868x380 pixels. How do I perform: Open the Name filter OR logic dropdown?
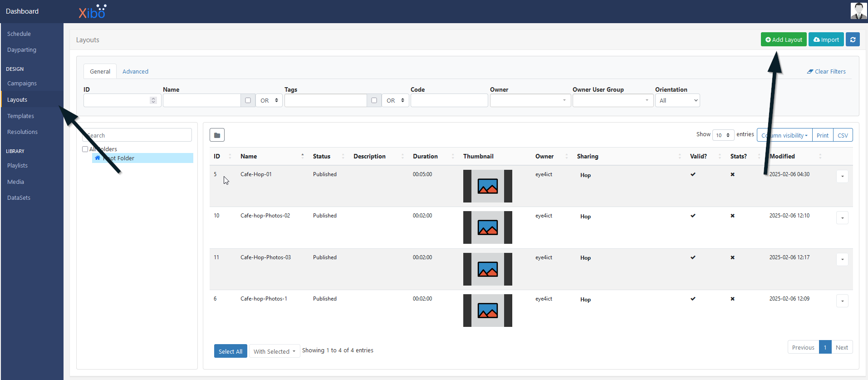tap(269, 100)
